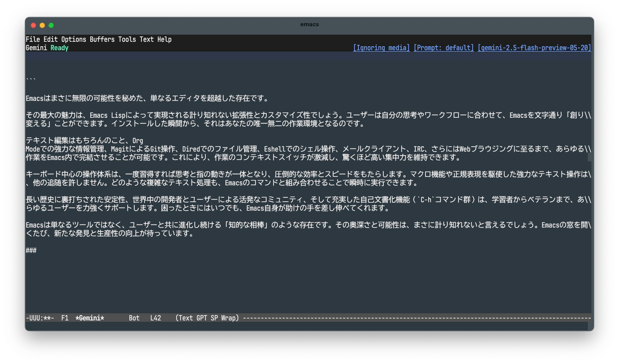Screen dimensions: 619x364
Task: Open the Text menu
Action: (147, 40)
